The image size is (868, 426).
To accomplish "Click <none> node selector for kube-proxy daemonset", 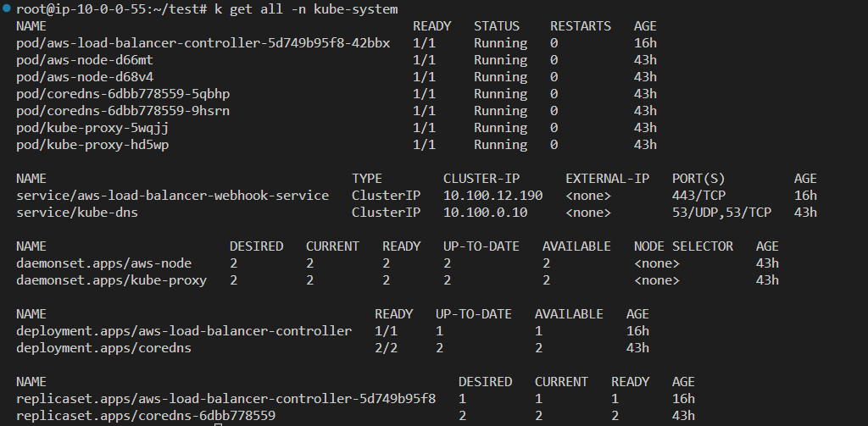I will [657, 280].
